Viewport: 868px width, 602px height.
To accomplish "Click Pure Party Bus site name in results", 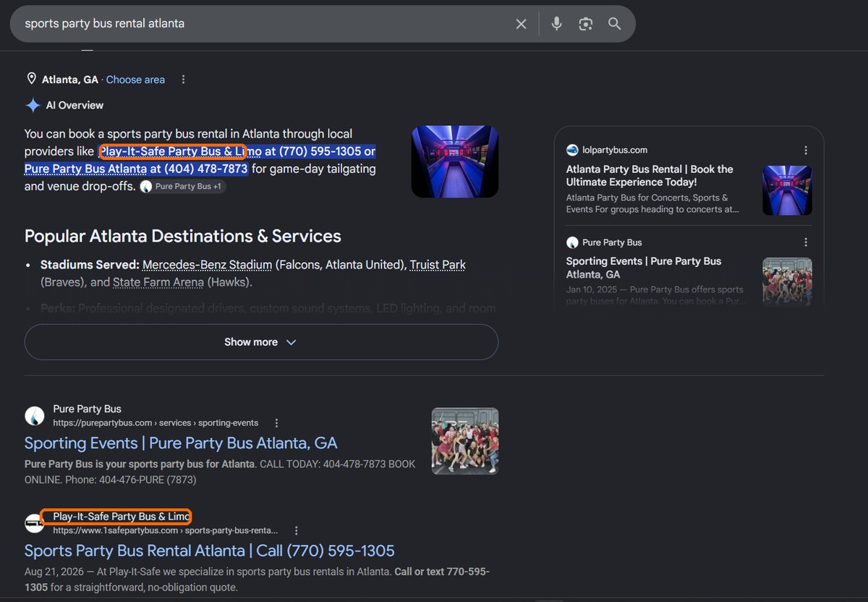I will (87, 409).
